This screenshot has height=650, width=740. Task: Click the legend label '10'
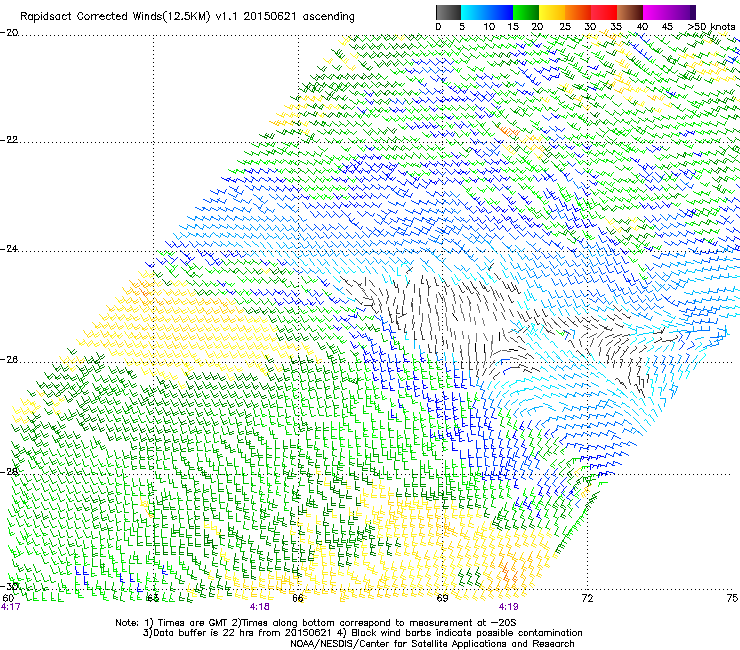point(489,26)
